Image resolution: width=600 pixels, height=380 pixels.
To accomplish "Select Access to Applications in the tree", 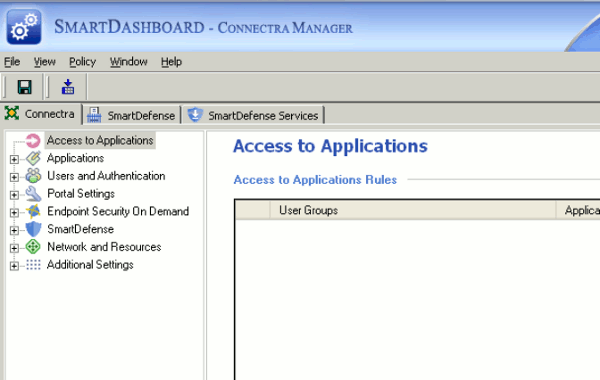I will pyautogui.click(x=100, y=140).
